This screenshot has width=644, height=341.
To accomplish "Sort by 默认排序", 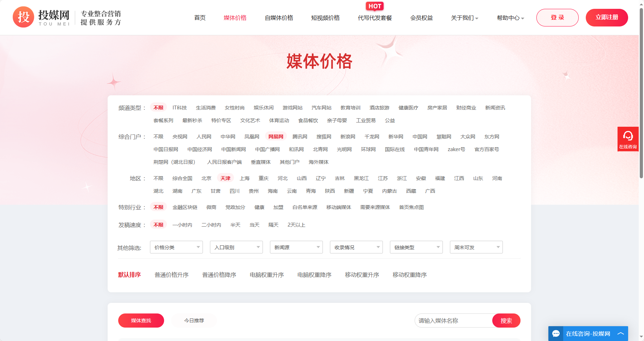I will coord(129,275).
